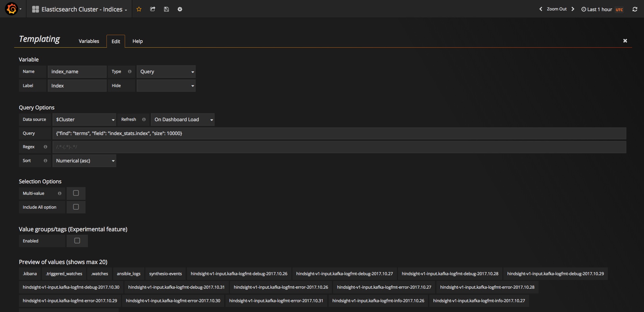Click the share dashboard icon
Image resolution: width=644 pixels, height=312 pixels.
click(152, 9)
